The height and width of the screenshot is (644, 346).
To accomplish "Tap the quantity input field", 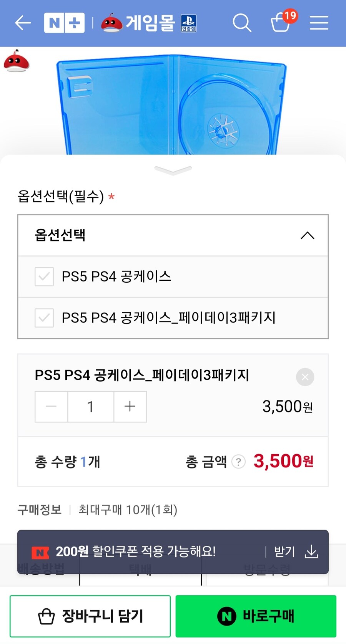I will tap(90, 407).
